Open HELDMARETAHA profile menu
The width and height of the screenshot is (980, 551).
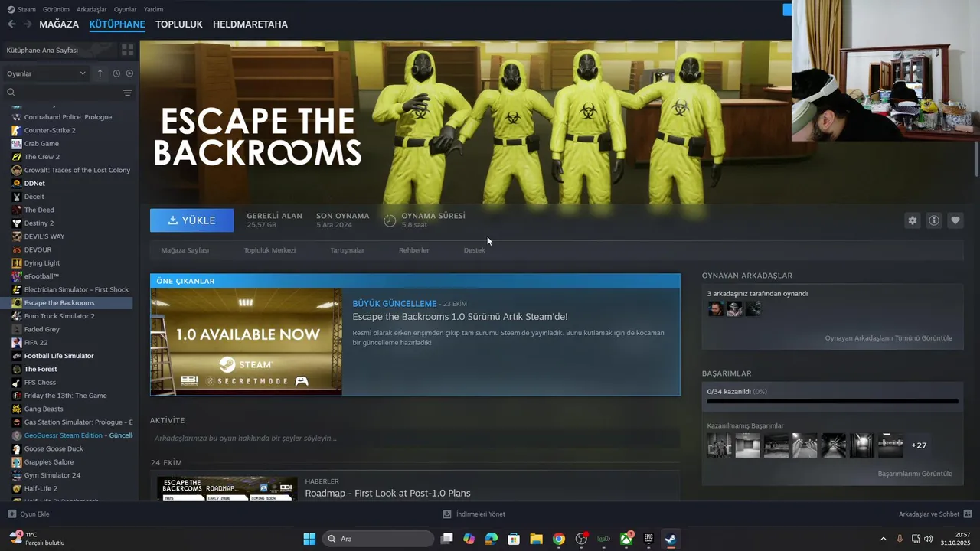[250, 24]
